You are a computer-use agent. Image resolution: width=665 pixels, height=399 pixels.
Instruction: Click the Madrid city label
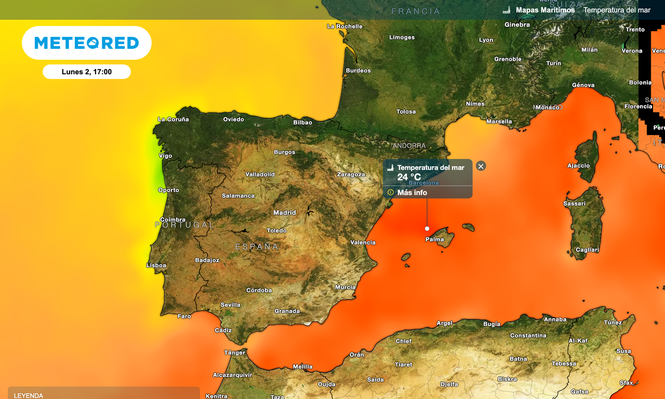(x=285, y=213)
